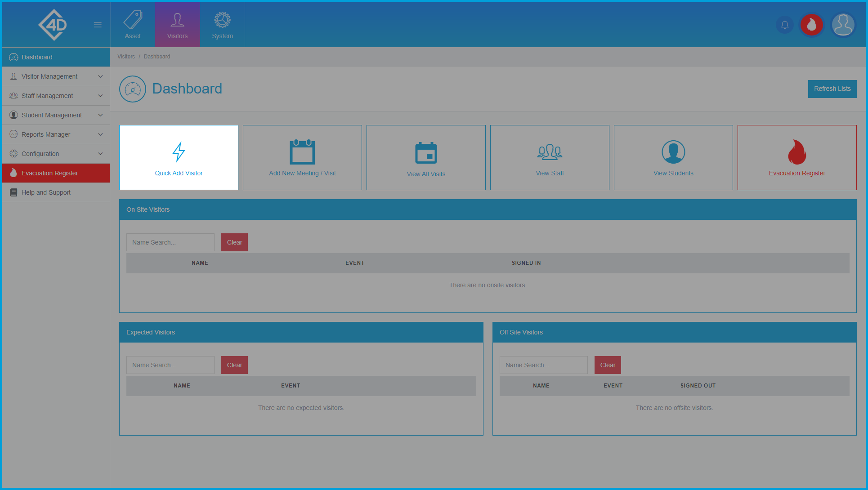Click the On Site Visitors panel header
The image size is (868, 490).
488,209
